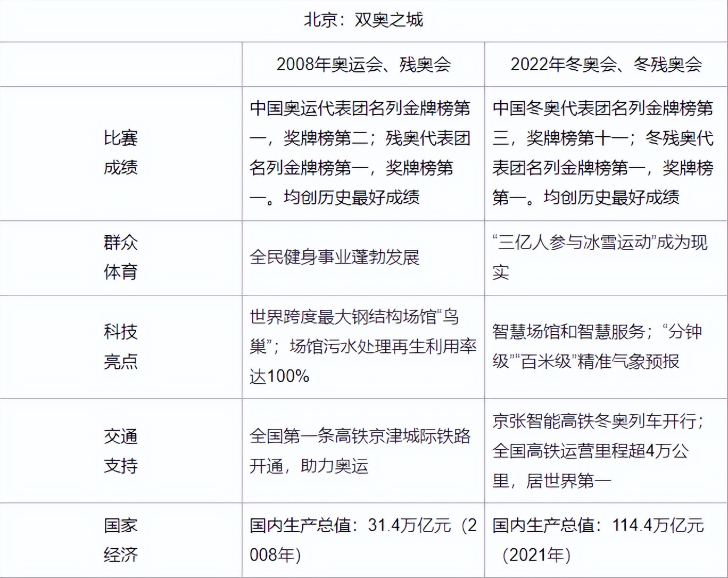Click the table title 北京：双奥之城
This screenshot has height=578, width=728.
point(363,20)
